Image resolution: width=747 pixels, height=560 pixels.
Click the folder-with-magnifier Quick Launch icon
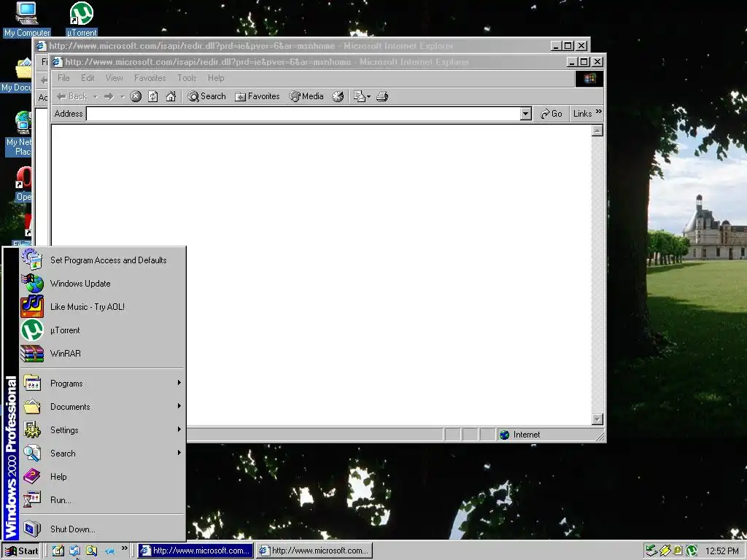point(91,551)
